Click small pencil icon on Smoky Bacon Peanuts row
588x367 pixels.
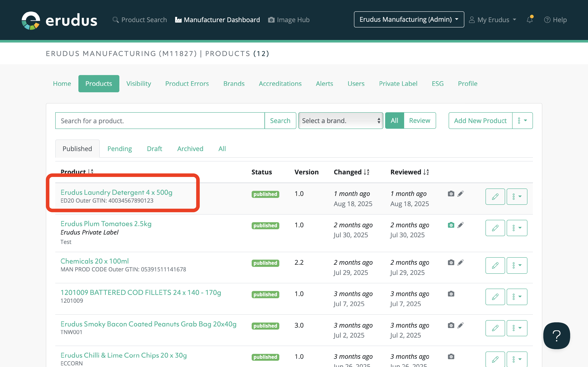pos(461,325)
